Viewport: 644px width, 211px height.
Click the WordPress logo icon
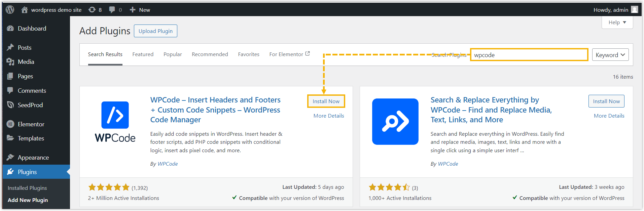point(10,10)
